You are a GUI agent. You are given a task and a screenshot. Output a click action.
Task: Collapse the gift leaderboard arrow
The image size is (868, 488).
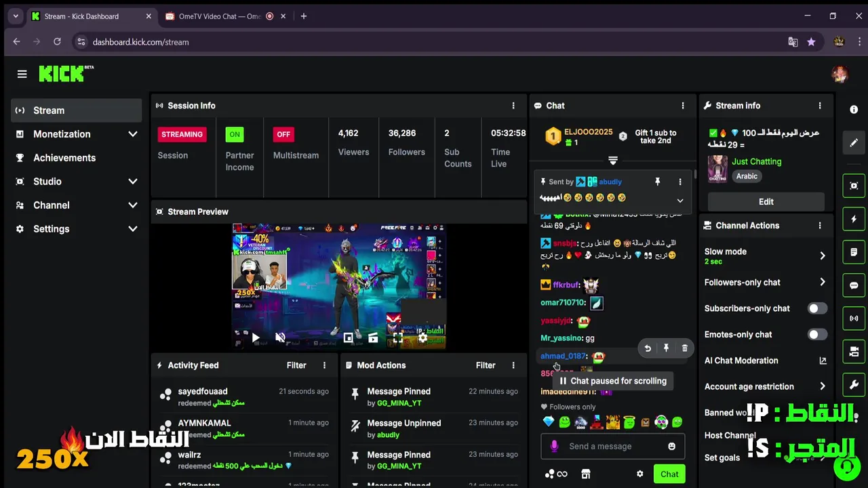(x=613, y=161)
